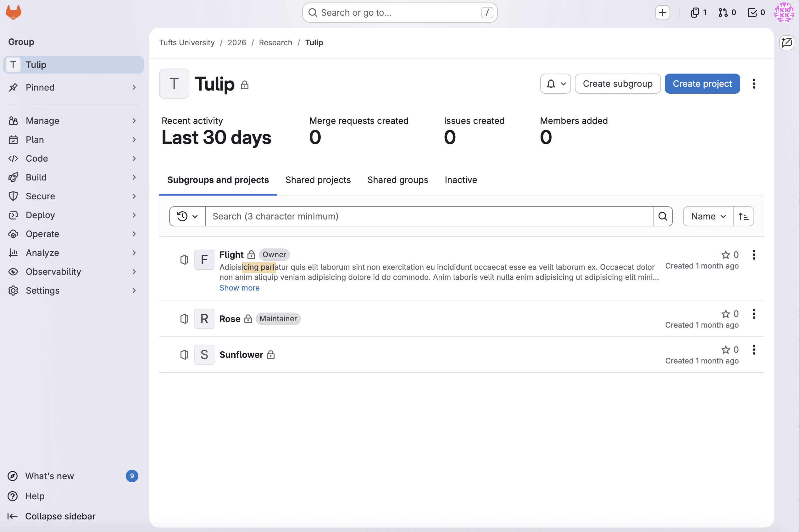Switch to the Inactive tab

tap(460, 180)
